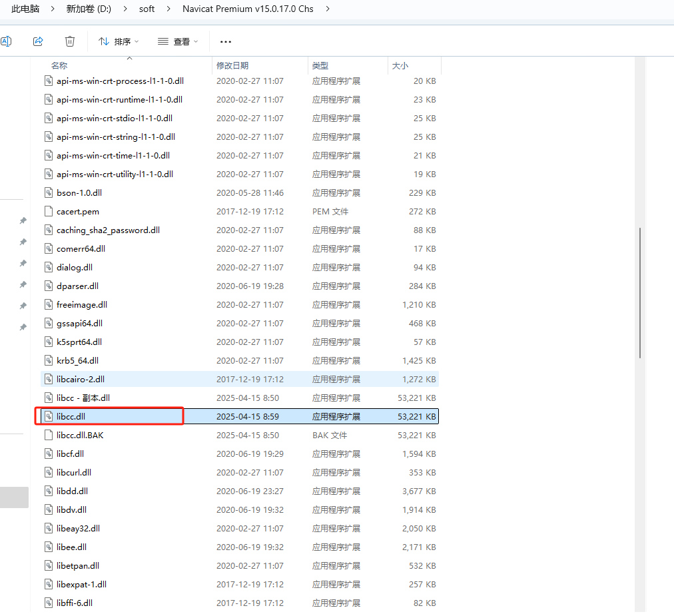Click the bottom pin icon in the left sidebar
This screenshot has width=674, height=616.
tap(22, 327)
